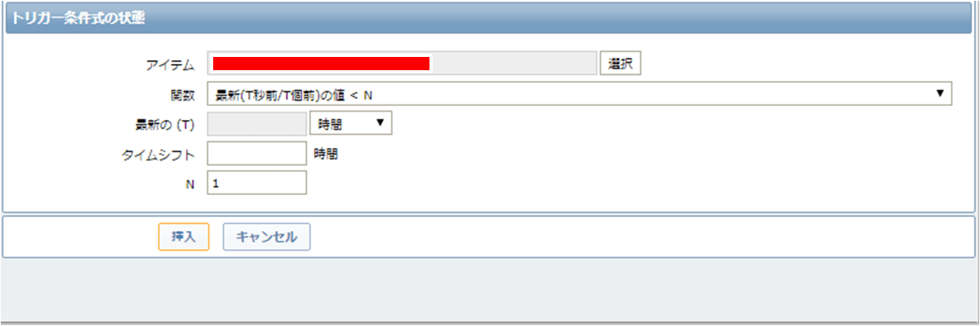980x326 pixels.
Task: Click the red redacted bar in the item field
Action: click(321, 63)
